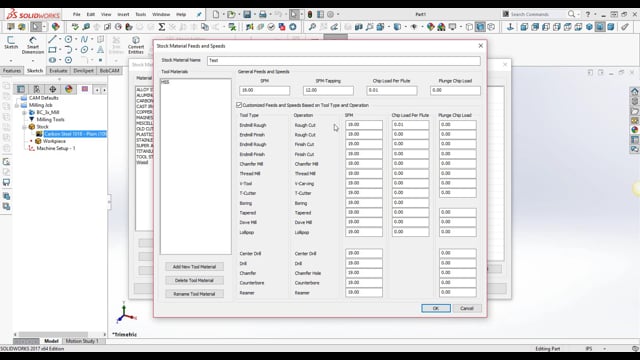
Task: Open the Print icon in top toolbar
Action: click(262, 14)
